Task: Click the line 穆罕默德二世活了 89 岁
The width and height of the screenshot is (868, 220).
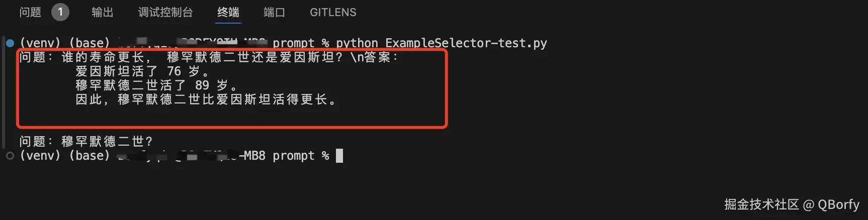Action: [x=157, y=85]
